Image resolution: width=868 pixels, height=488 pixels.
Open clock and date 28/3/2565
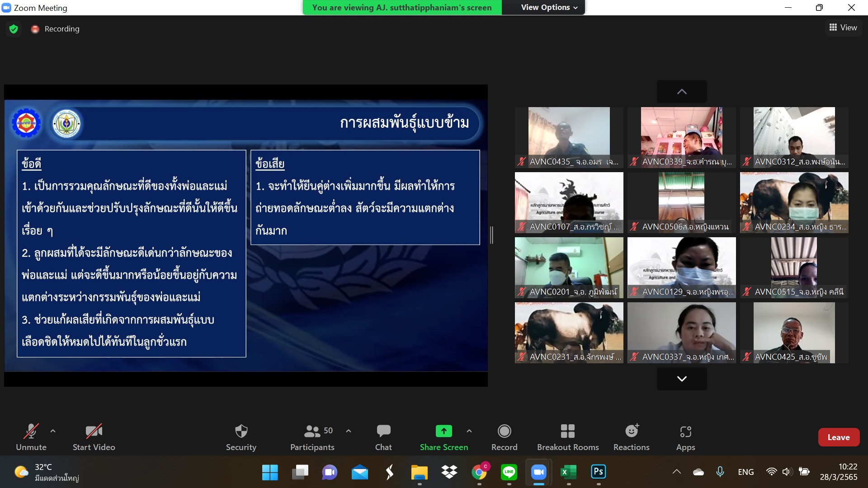[x=839, y=472]
